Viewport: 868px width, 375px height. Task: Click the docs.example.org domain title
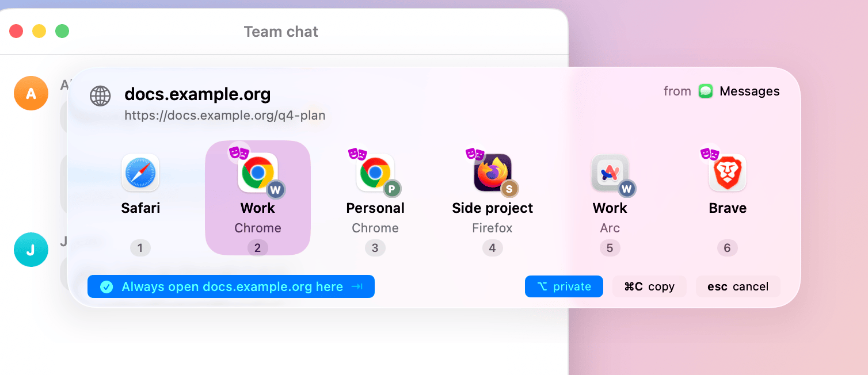pyautogui.click(x=197, y=94)
